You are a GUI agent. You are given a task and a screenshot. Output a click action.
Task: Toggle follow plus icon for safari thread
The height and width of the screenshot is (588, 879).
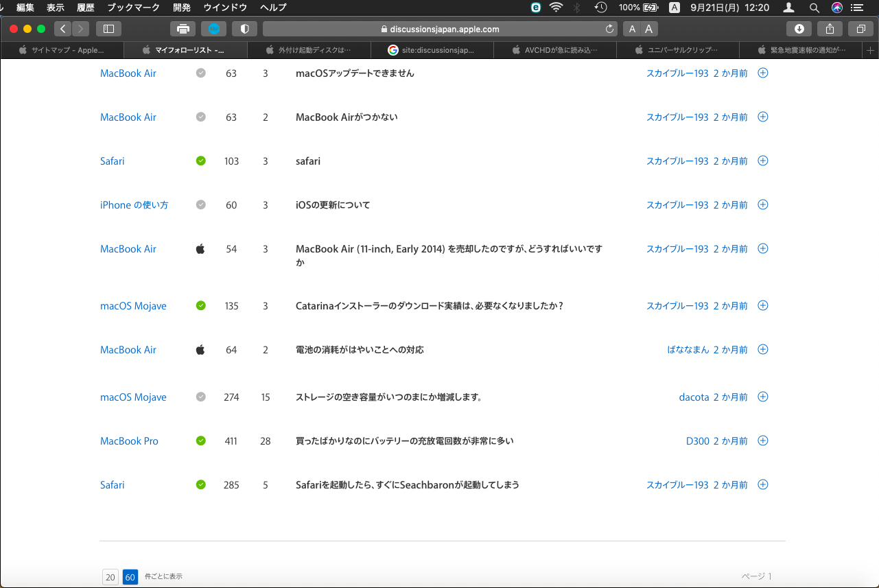pyautogui.click(x=763, y=161)
